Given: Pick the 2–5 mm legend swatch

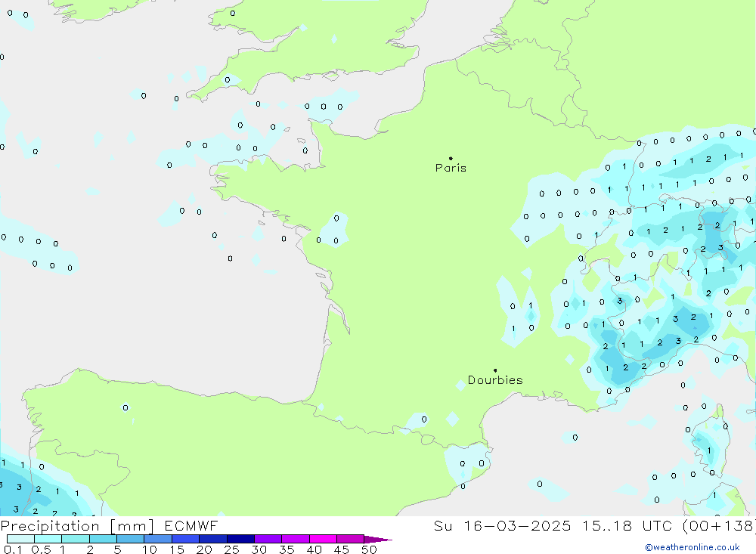Looking at the screenshot, I should 103,539.
